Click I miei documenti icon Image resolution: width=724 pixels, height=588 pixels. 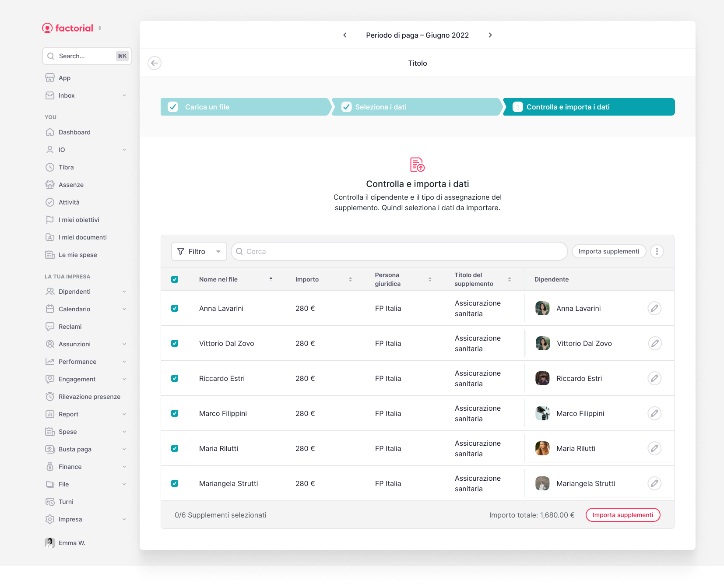coord(50,237)
